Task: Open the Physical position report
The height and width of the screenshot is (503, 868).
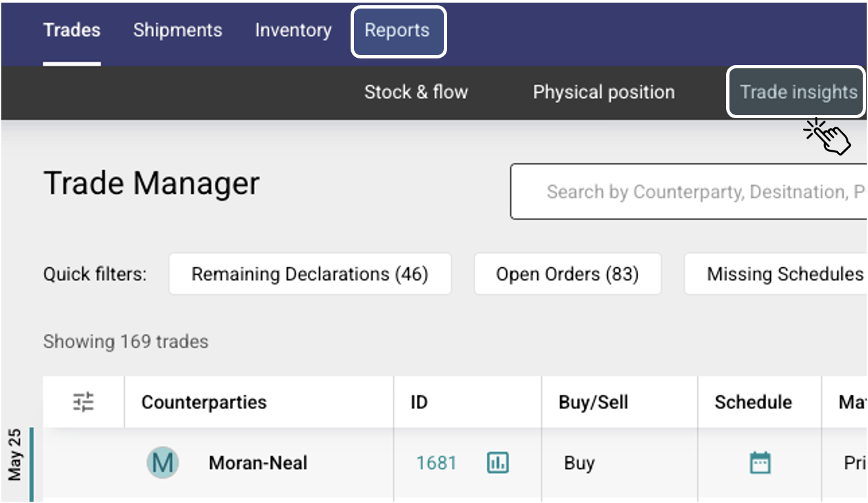Action: pos(603,92)
